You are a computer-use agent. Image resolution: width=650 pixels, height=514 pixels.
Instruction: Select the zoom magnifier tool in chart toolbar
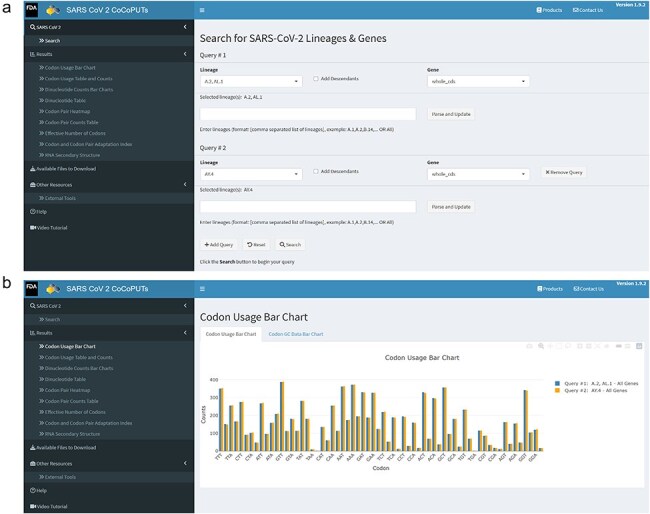(x=541, y=346)
